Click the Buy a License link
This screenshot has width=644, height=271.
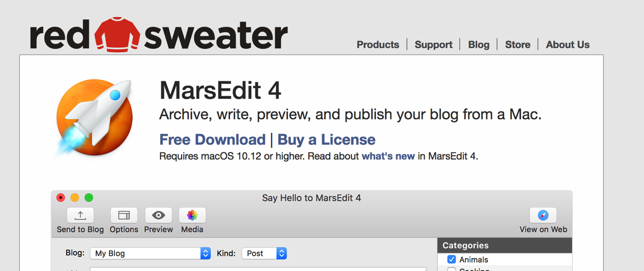coord(326,140)
